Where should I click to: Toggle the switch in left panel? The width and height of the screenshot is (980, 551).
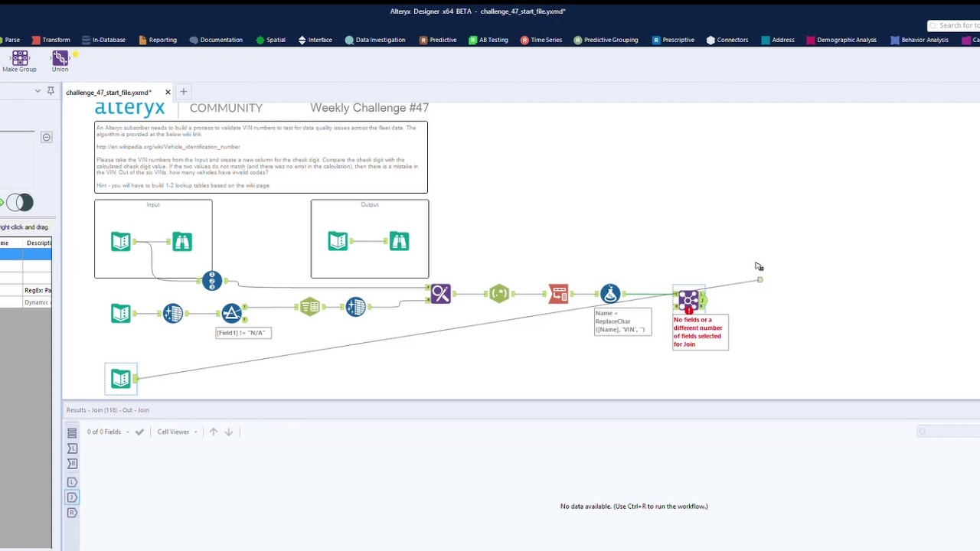click(x=20, y=203)
